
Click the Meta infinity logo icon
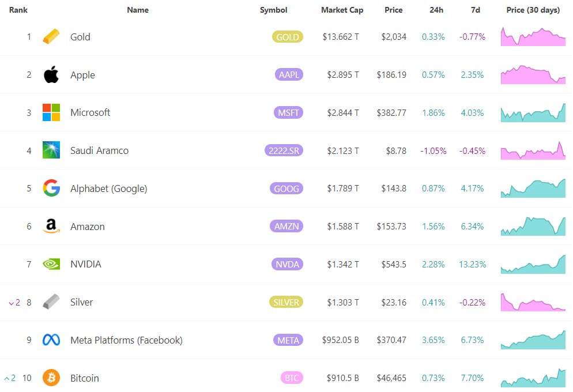51,340
